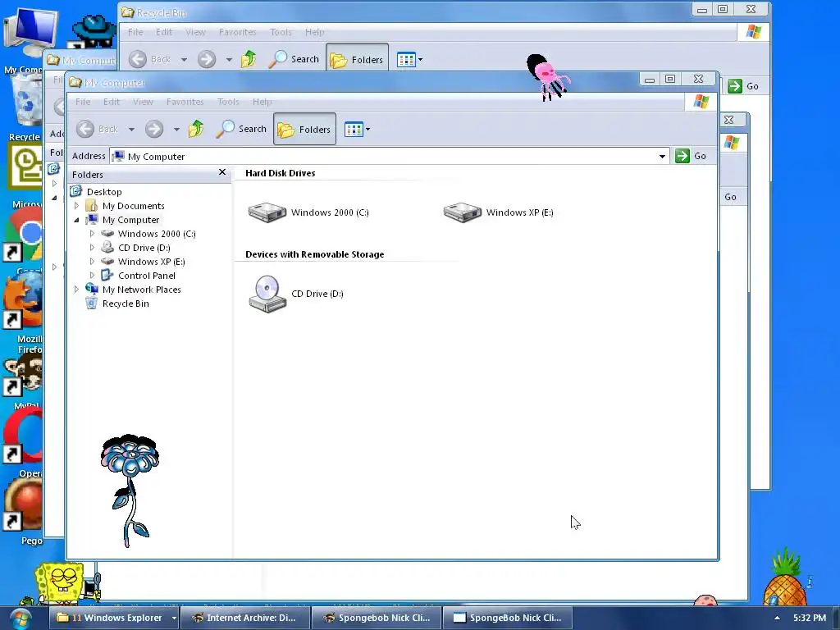
Task: Toggle Folders button in Recycle Bin window
Action: pyautogui.click(x=357, y=59)
